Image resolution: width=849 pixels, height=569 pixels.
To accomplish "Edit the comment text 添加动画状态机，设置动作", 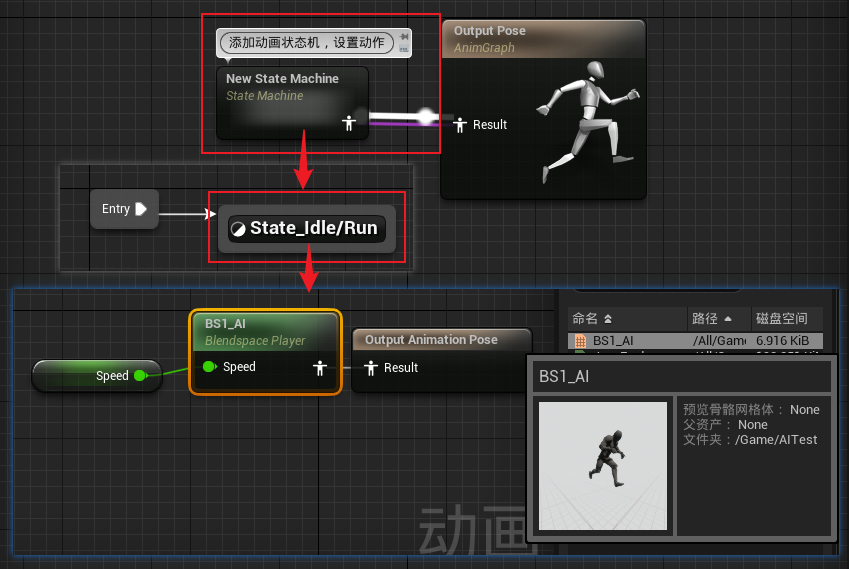I will pyautogui.click(x=306, y=42).
